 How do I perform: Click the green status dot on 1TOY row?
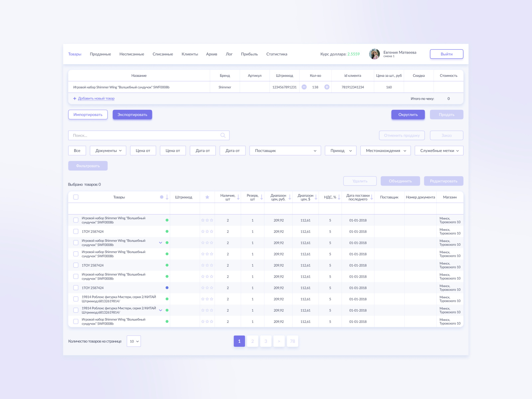click(167, 231)
